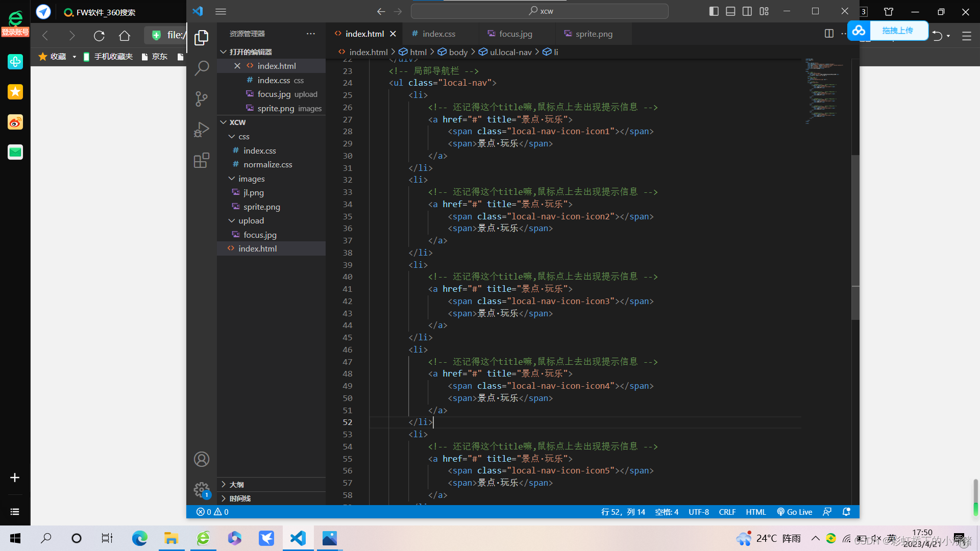This screenshot has width=980, height=551.
Task: Close the index.html editor tab
Action: (x=393, y=34)
